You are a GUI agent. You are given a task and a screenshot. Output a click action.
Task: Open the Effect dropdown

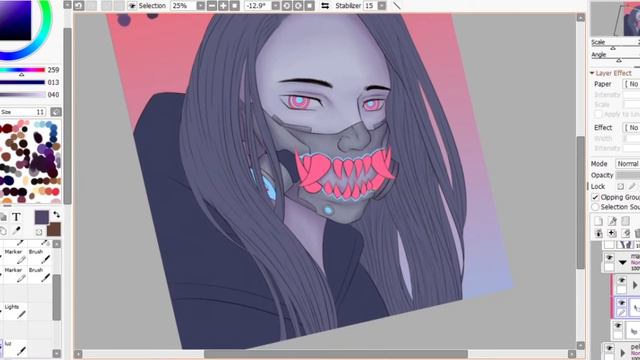coord(631,128)
